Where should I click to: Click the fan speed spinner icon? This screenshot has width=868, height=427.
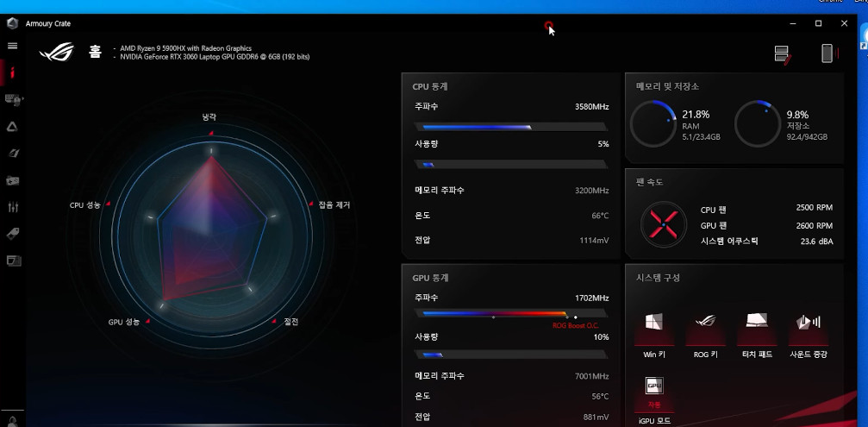click(x=663, y=225)
